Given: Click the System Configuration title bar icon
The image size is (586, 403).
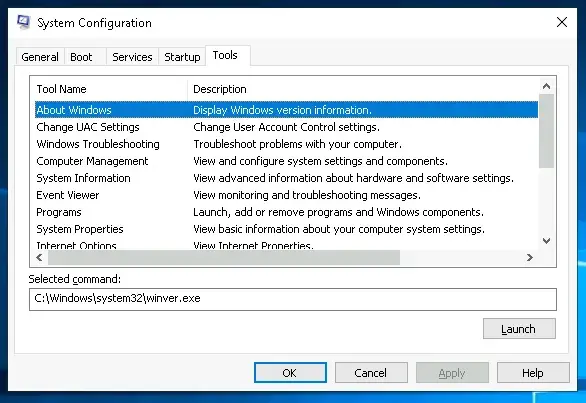Looking at the screenshot, I should coord(24,22).
